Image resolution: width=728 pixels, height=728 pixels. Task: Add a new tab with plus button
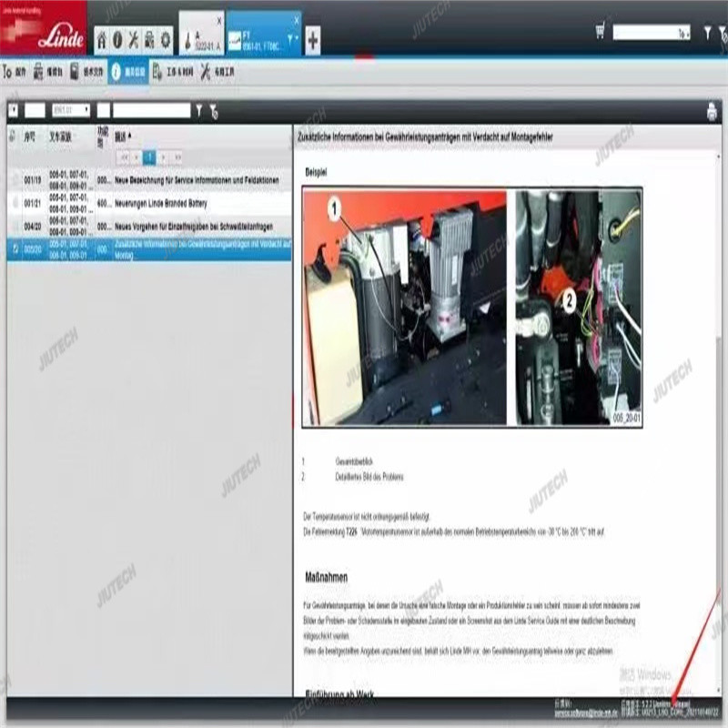click(x=313, y=40)
